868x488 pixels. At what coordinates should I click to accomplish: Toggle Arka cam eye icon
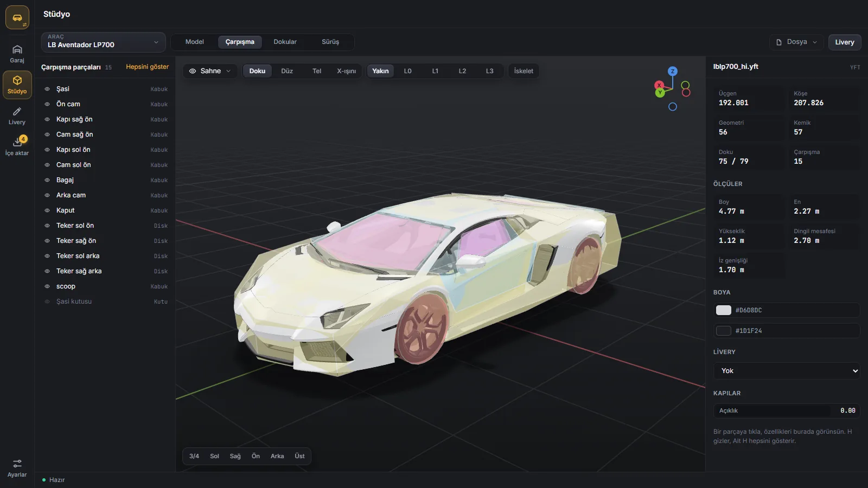coord(47,195)
